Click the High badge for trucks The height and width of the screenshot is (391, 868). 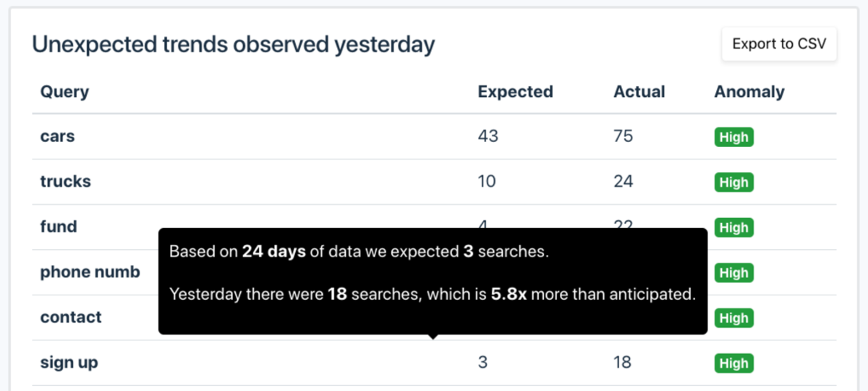coord(734,182)
